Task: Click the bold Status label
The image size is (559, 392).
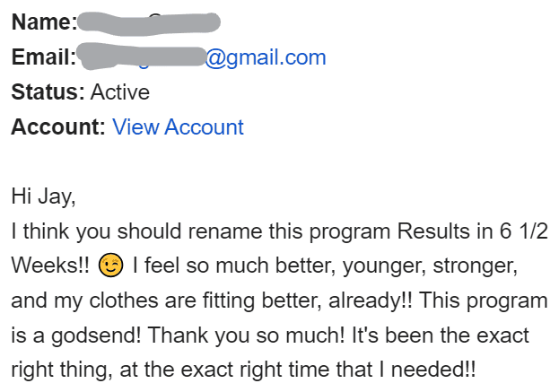Action: click(x=48, y=92)
